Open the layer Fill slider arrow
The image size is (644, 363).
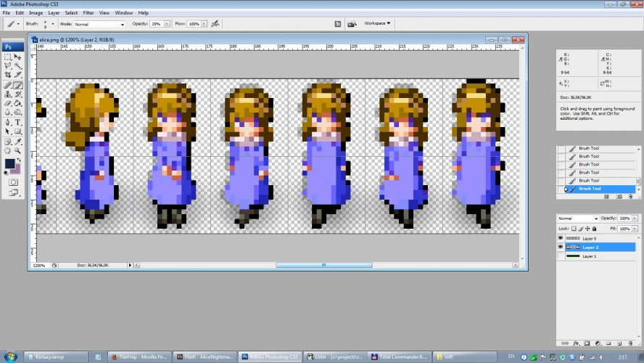coord(635,229)
